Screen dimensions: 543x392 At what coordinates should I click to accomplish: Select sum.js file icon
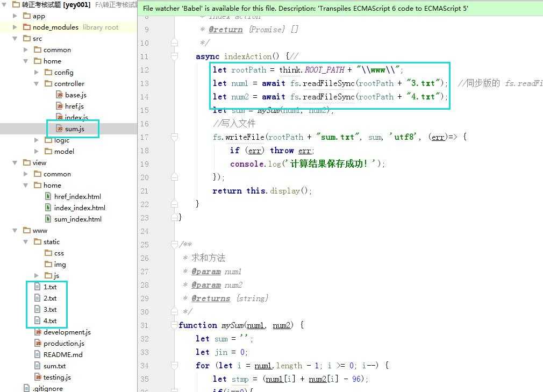[x=60, y=129]
